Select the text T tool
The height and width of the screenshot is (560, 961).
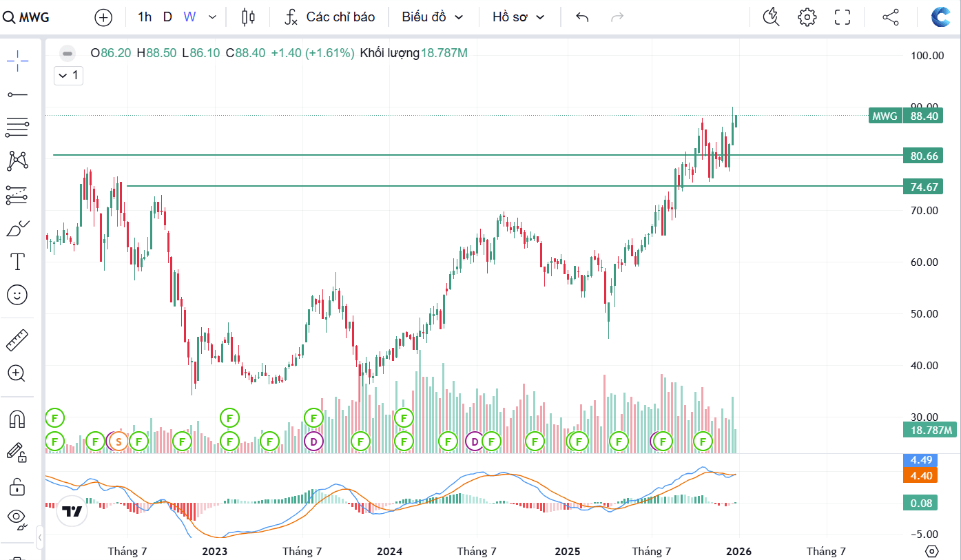pos(17,262)
